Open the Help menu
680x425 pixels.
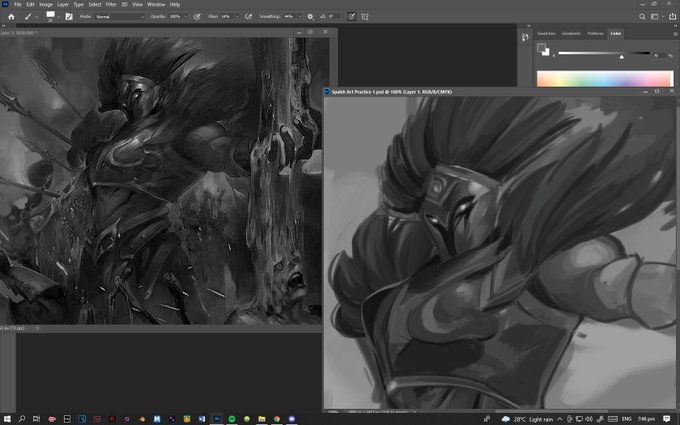175,4
